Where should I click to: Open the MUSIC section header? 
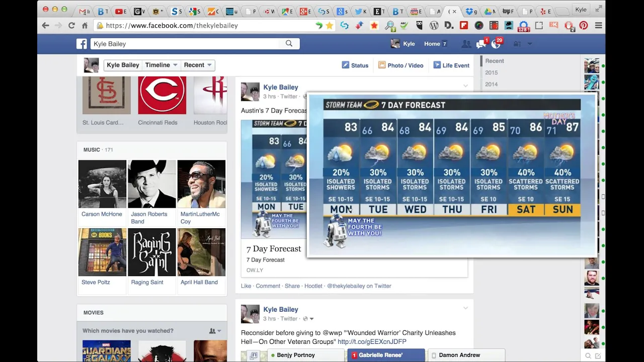point(92,149)
